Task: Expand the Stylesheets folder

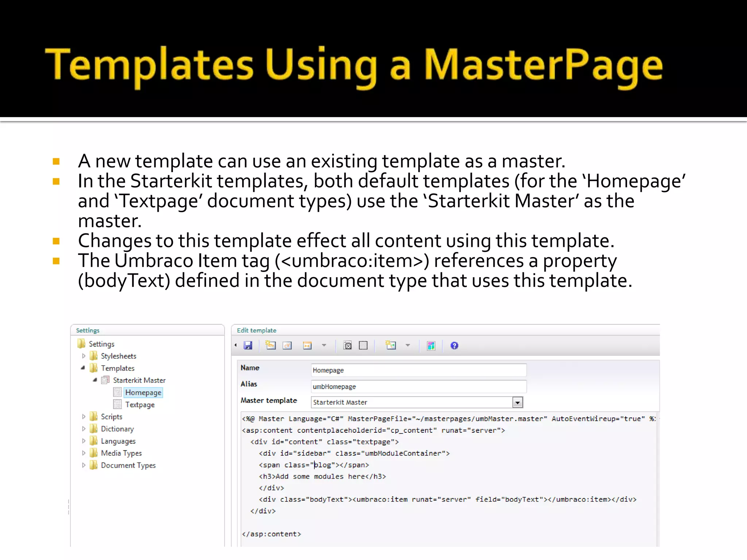Action: (x=84, y=356)
